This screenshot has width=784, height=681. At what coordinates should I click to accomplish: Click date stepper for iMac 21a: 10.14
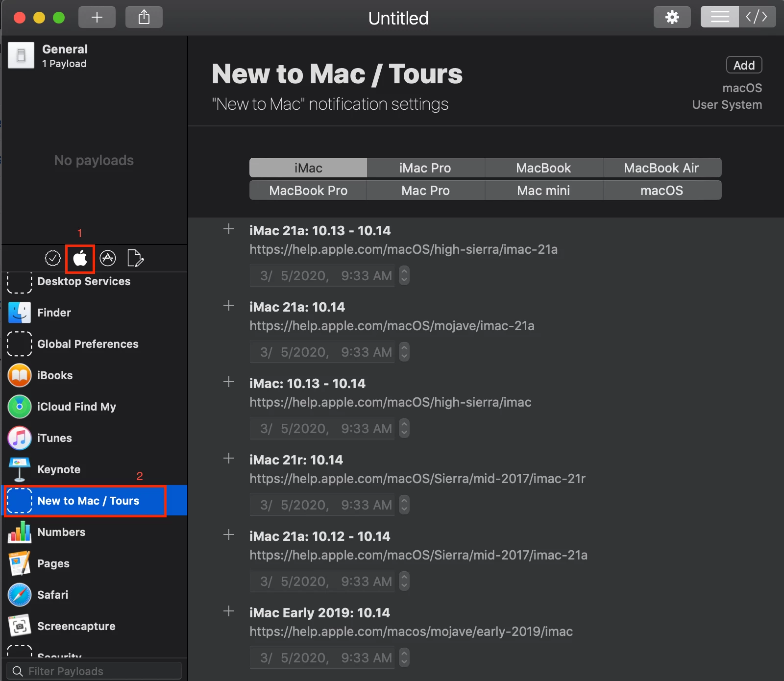click(x=404, y=352)
